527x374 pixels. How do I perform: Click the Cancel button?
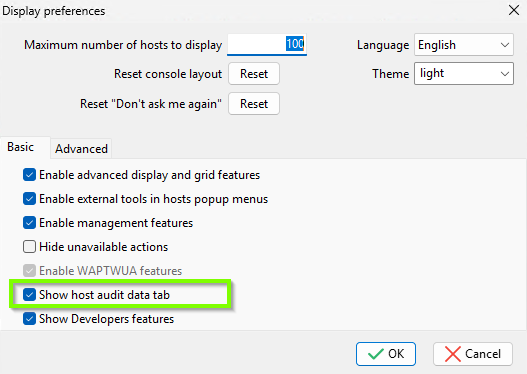(x=473, y=354)
